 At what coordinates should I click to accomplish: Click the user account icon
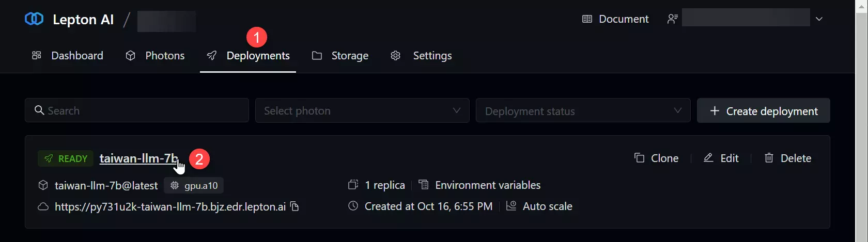click(x=672, y=19)
